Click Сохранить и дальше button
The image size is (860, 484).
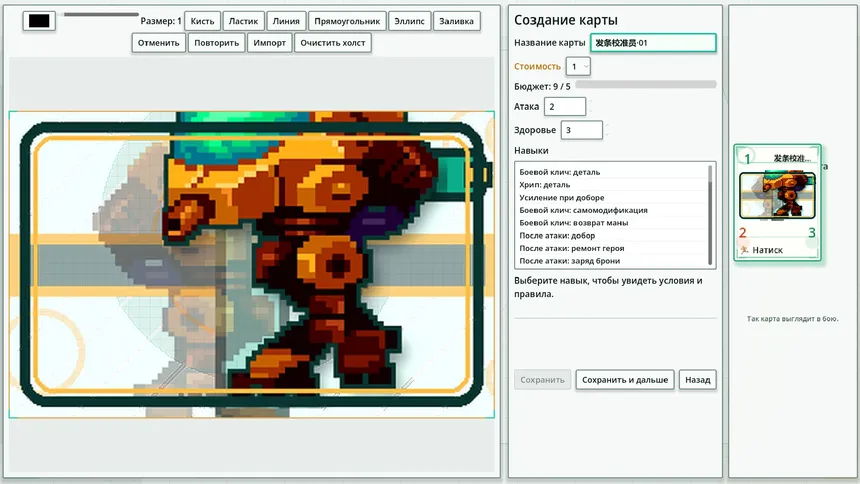(625, 380)
